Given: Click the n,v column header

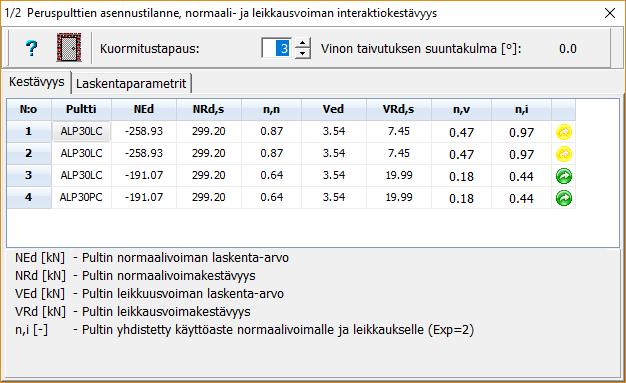Looking at the screenshot, I should coord(462,109).
